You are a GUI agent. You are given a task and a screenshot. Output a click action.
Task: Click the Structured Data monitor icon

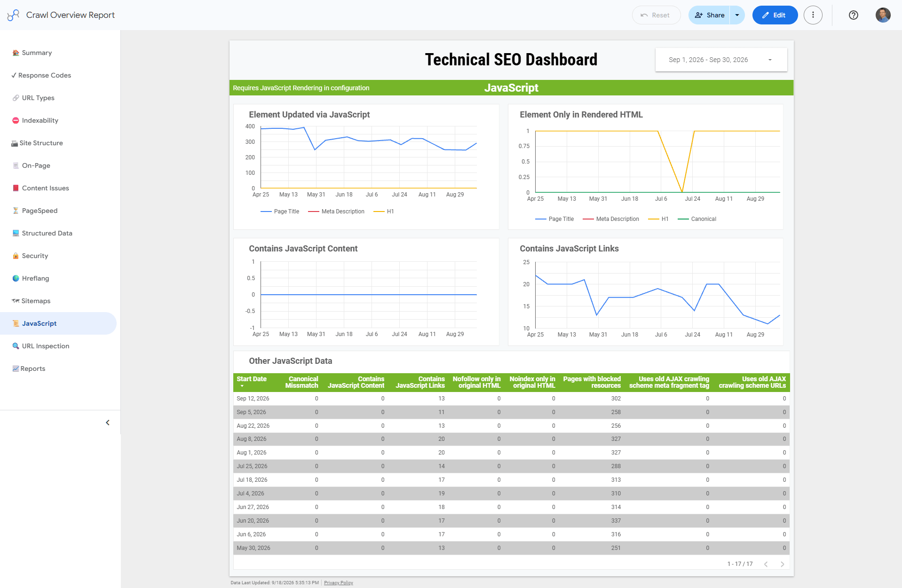click(16, 233)
